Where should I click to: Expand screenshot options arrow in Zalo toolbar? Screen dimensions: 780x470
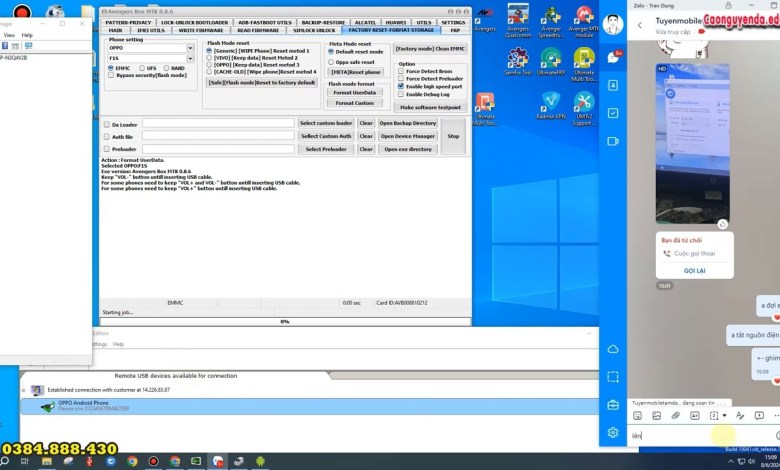(x=724, y=415)
